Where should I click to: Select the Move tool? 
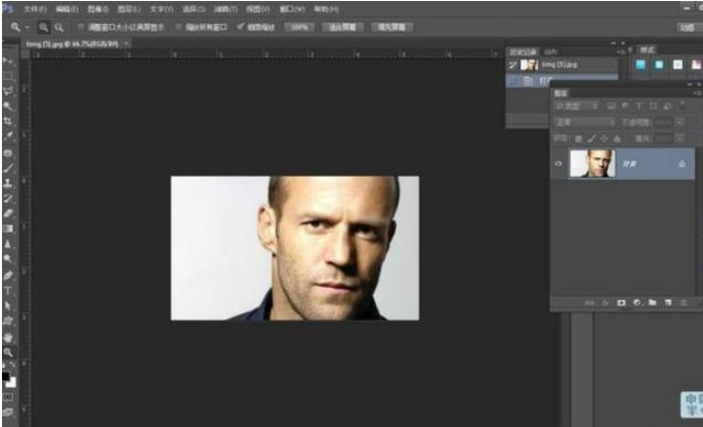(8, 61)
